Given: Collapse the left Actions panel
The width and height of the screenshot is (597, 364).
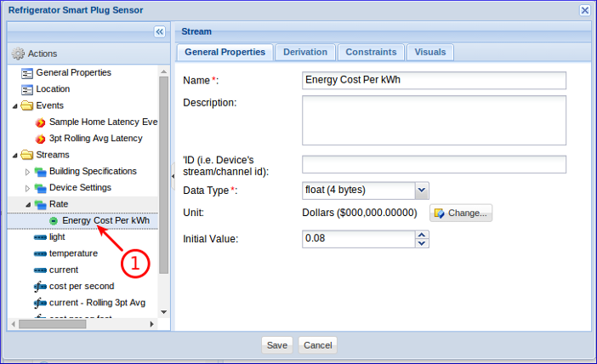Looking at the screenshot, I should (x=159, y=31).
